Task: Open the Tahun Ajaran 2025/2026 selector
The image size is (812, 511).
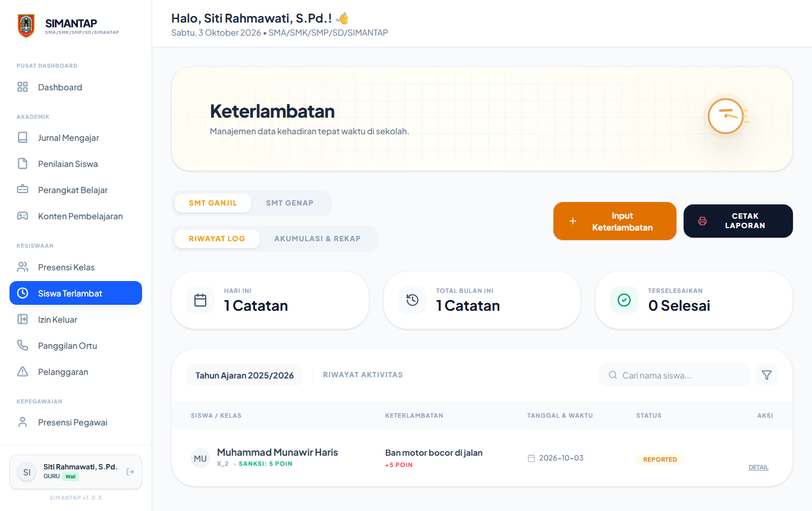Action: pos(245,376)
